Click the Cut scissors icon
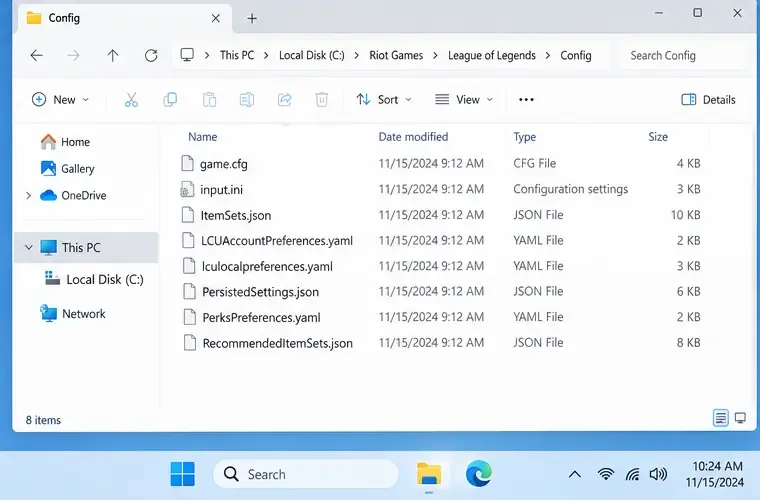Screen dimensions: 760x500 pyautogui.click(x=131, y=100)
